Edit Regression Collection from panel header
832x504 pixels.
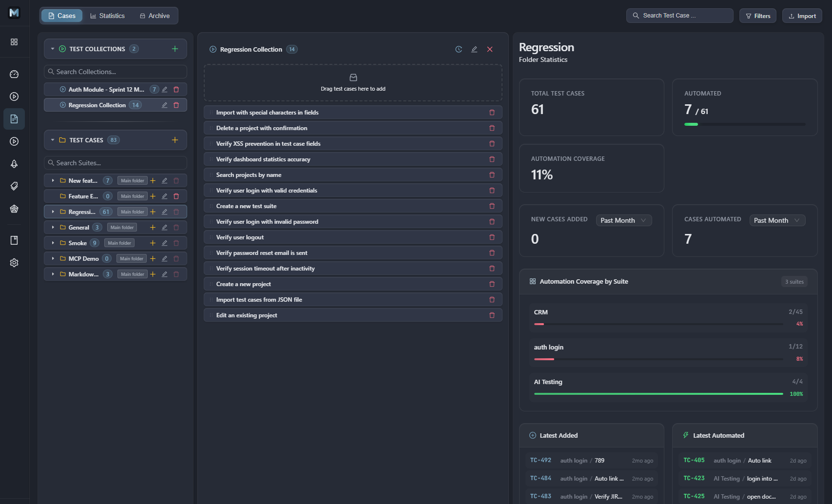point(474,49)
